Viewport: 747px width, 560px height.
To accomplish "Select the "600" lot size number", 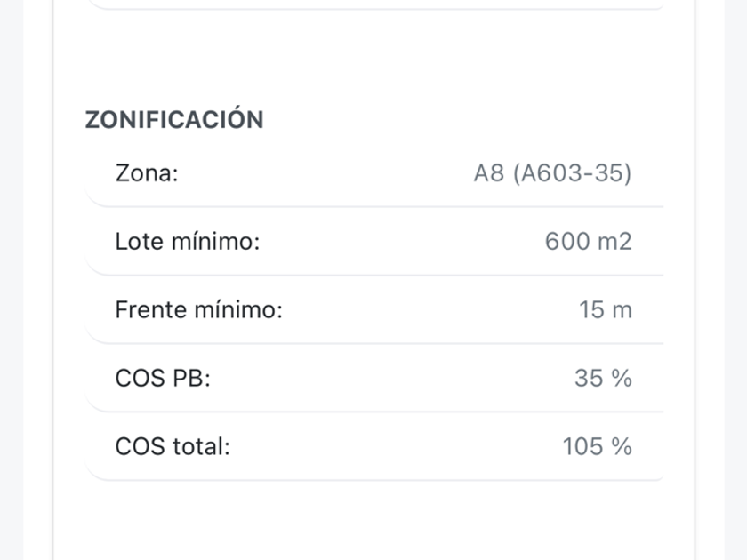I will click(567, 241).
